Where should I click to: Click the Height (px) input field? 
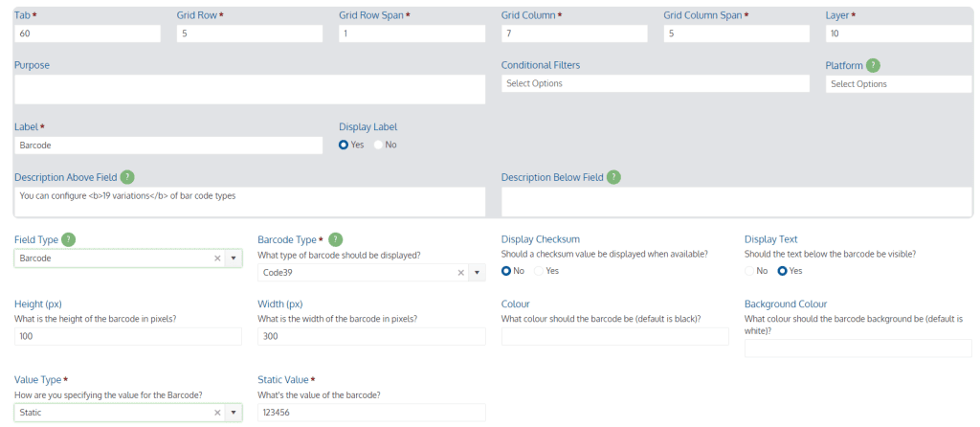[x=127, y=336]
